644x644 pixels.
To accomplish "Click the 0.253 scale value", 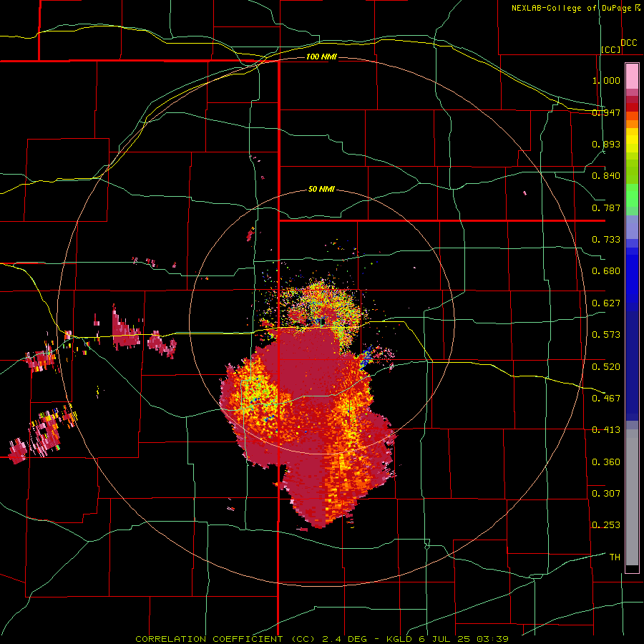I will click(606, 525).
